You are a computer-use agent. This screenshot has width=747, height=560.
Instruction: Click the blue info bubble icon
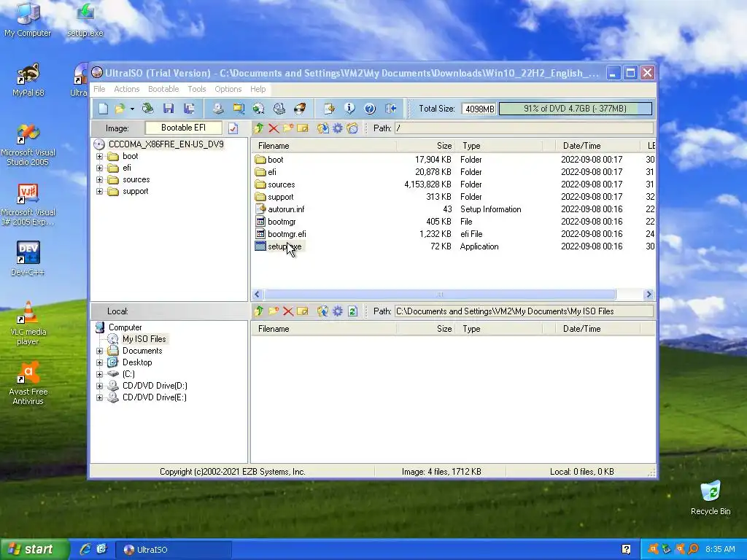tap(349, 109)
